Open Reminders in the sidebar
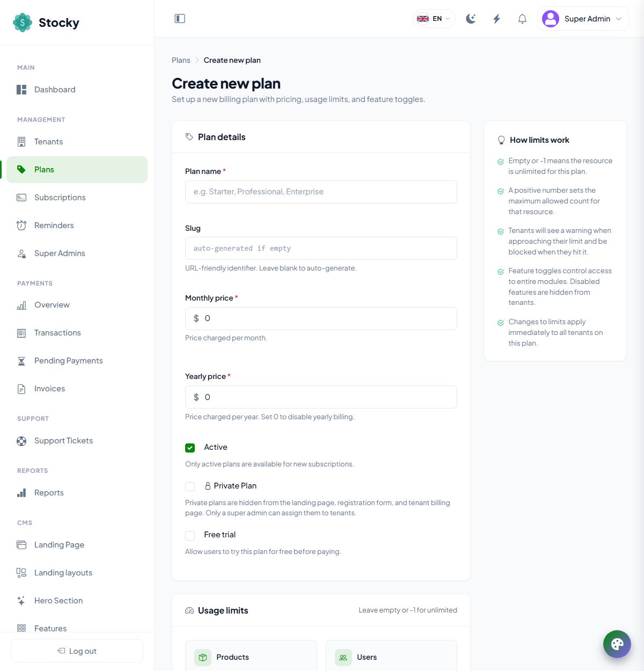 click(77, 225)
